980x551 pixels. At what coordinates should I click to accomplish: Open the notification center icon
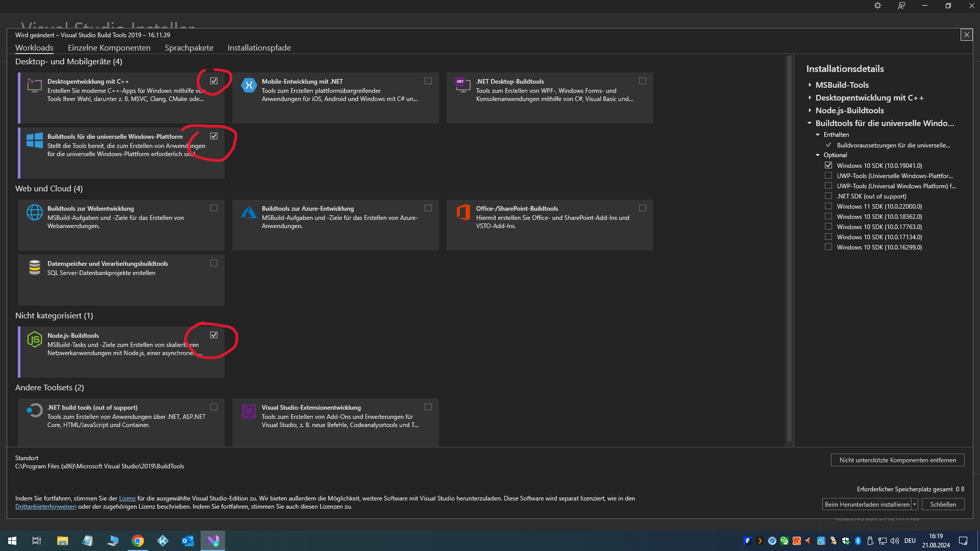[963, 541]
